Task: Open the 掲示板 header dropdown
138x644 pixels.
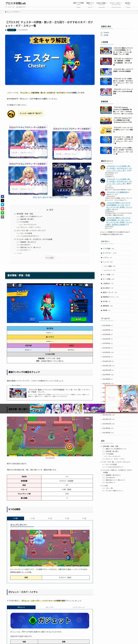Action: pyautogui.click(x=128, y=4)
